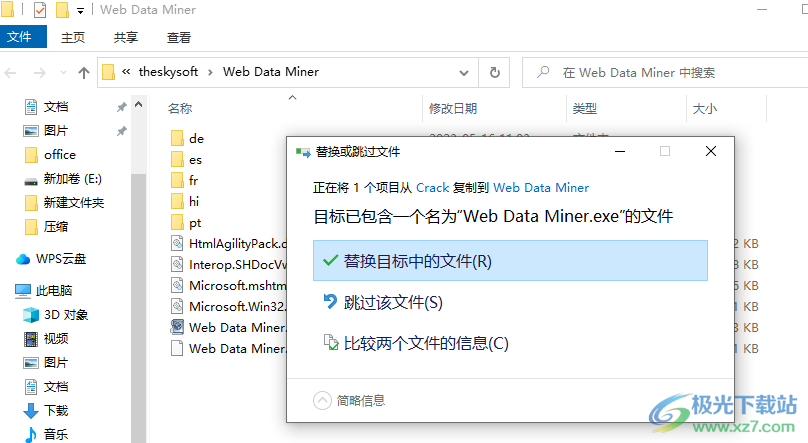Click the new folder icon in title bar
The width and height of the screenshot is (808, 443).
[62, 10]
